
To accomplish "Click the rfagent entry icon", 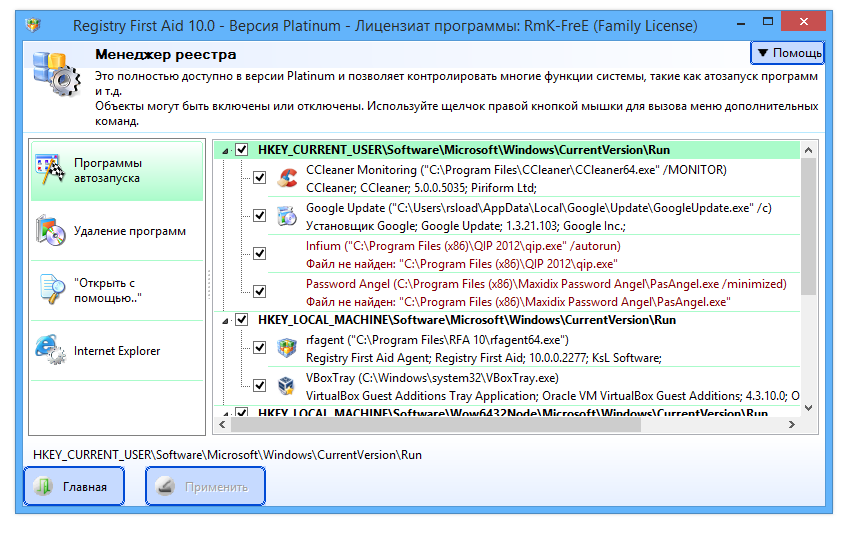I will coord(287,348).
